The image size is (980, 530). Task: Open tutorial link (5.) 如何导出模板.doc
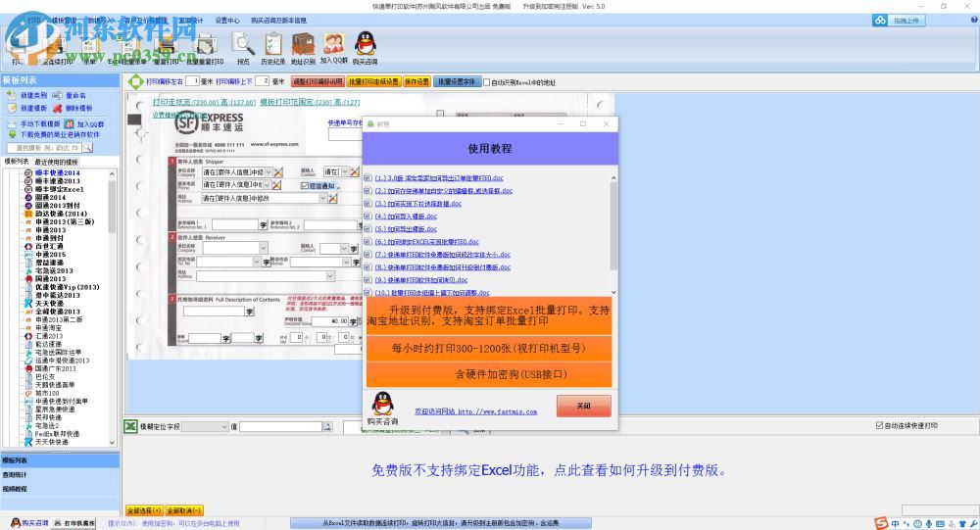point(406,229)
